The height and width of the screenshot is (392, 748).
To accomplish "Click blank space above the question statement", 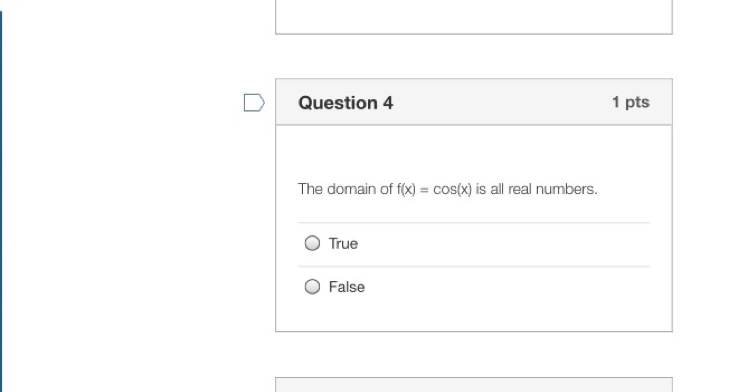I will [474, 153].
